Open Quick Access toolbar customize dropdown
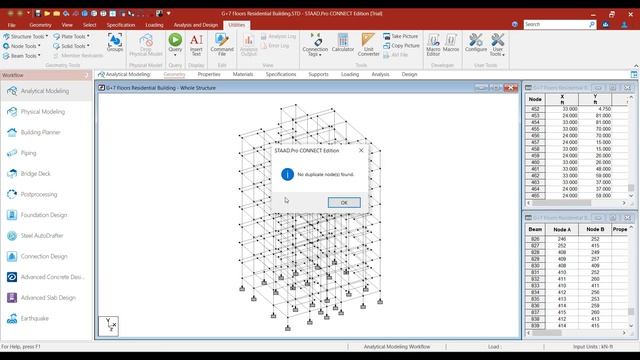640x360 pixels. click(x=169, y=13)
